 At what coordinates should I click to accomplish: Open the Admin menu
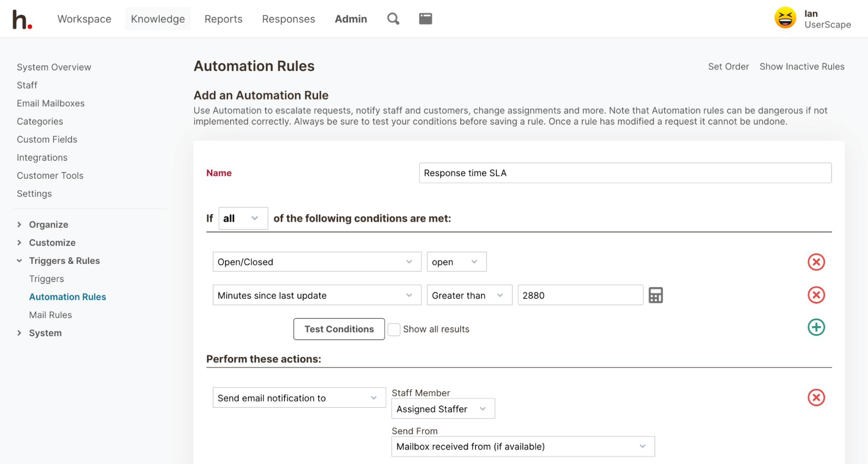click(x=351, y=19)
